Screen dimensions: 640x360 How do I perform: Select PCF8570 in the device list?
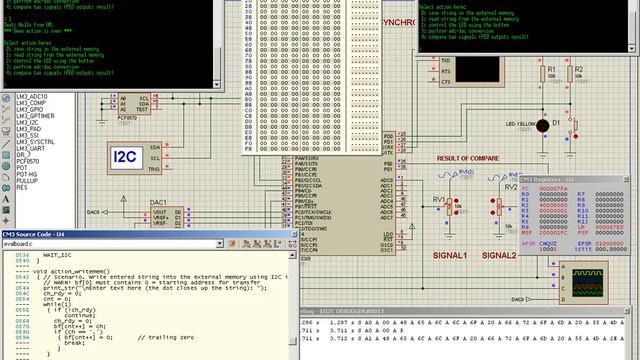pyautogui.click(x=28, y=161)
